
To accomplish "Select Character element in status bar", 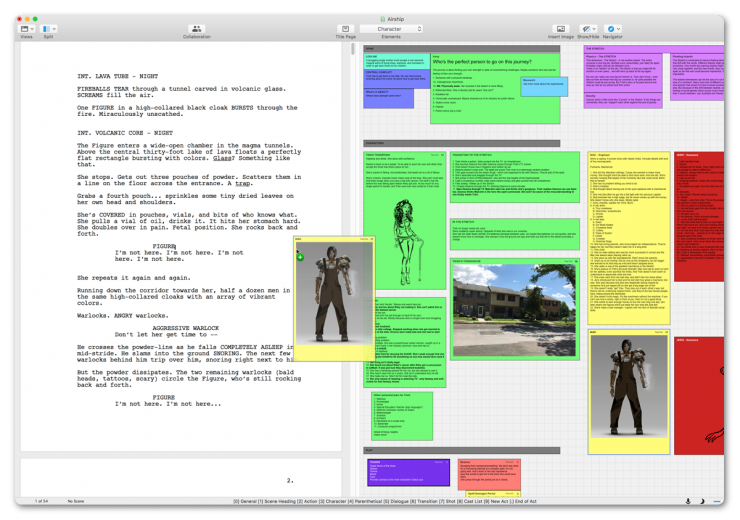I will (332, 502).
